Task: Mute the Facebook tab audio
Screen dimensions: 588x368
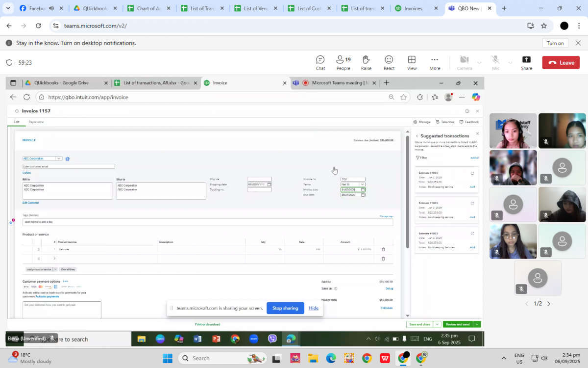Action: [x=51, y=8]
